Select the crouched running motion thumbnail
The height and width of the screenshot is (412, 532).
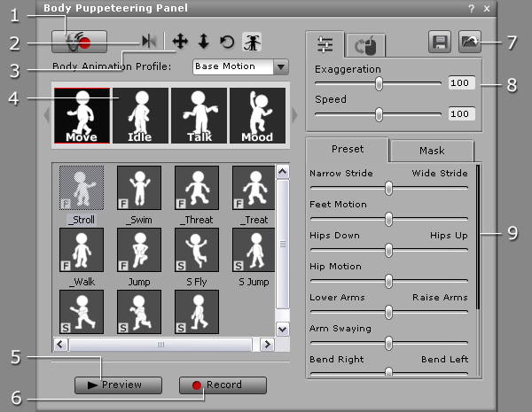coord(139,312)
